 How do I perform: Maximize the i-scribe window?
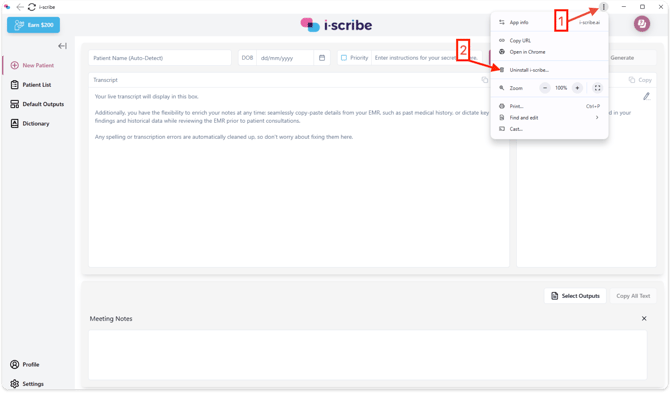point(642,7)
